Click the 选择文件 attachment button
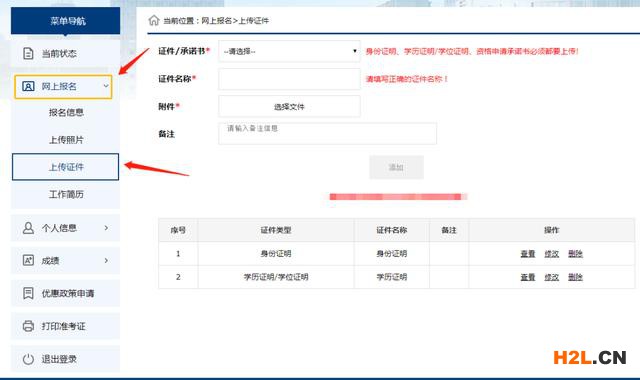Viewport: 640px width, 380px height. 289,107
